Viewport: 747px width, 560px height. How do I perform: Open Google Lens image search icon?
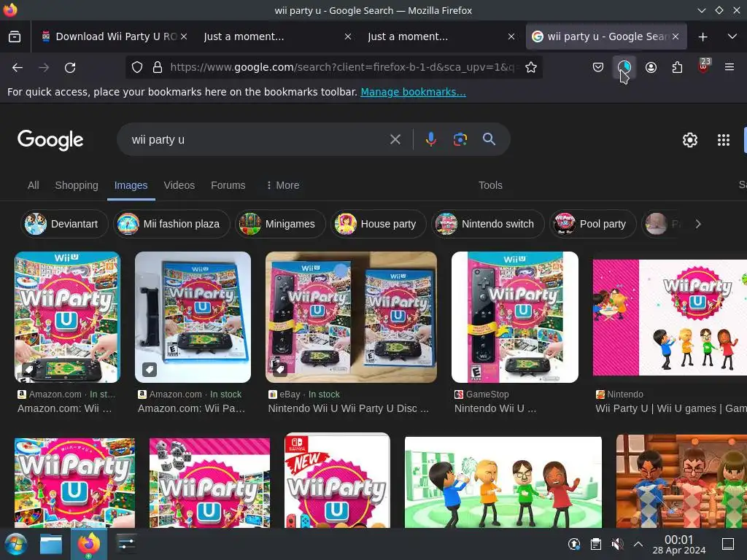pyautogui.click(x=460, y=139)
